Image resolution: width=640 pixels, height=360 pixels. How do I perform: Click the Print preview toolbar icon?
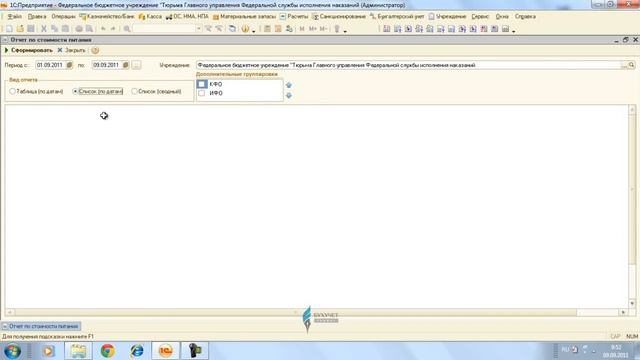(89, 29)
